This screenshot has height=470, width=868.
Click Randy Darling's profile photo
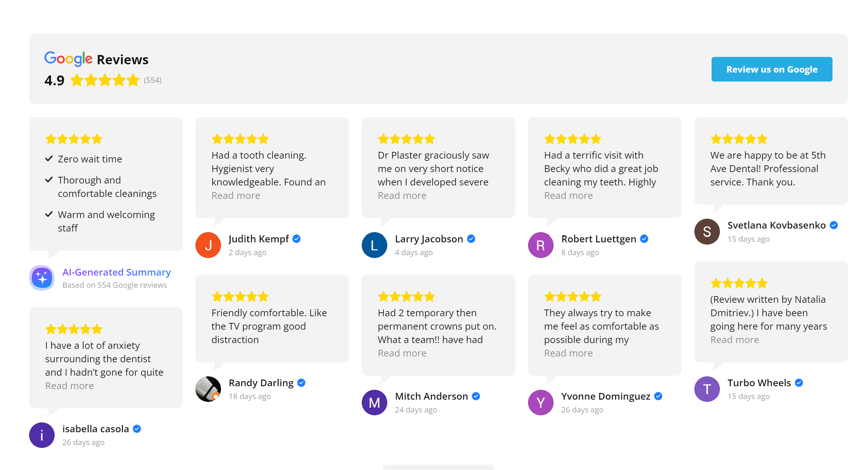(x=208, y=389)
